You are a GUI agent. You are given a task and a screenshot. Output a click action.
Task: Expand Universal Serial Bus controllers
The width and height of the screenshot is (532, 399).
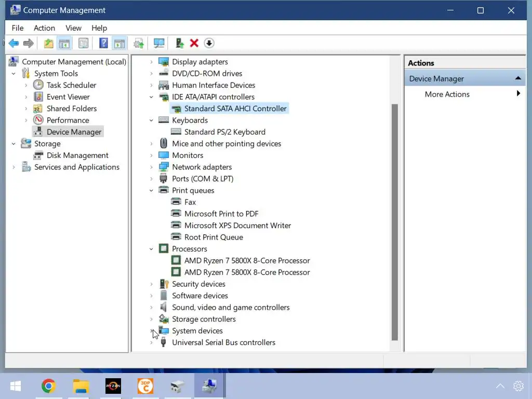151,343
